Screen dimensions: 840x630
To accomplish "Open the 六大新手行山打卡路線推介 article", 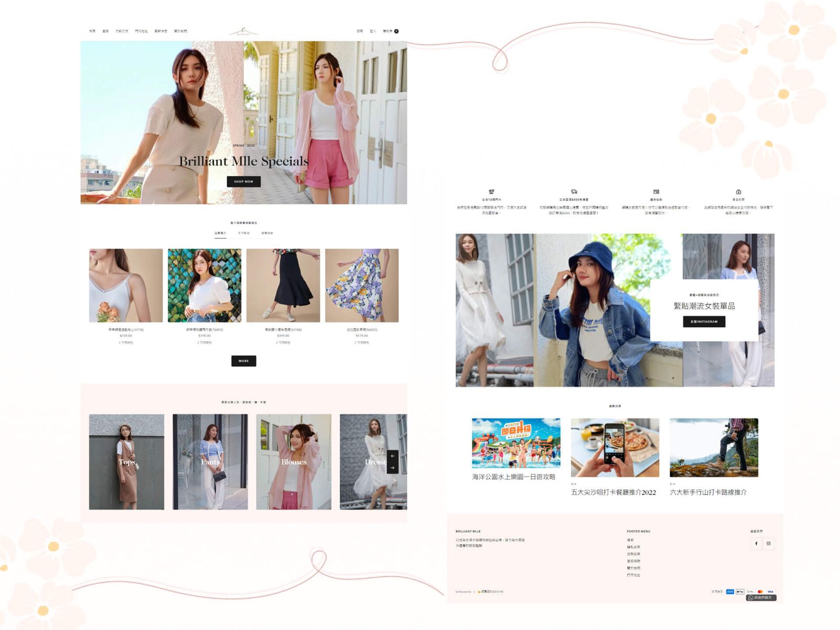I will [x=713, y=447].
